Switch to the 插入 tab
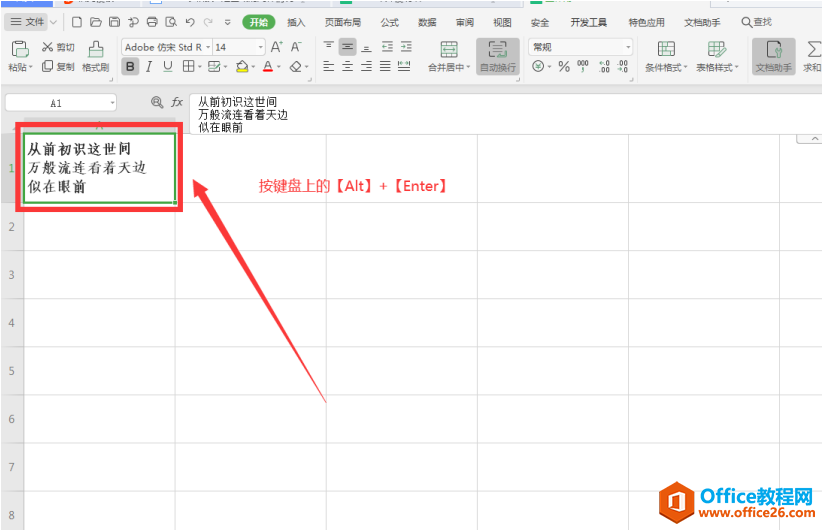This screenshot has height=530, width=822. (296, 23)
